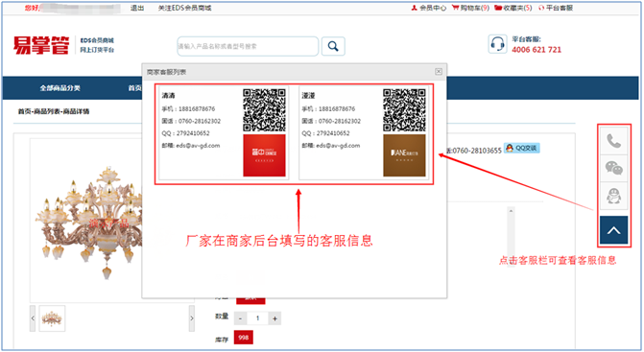Increase quantity with plus button
The width and height of the screenshot is (644, 352).
click(274, 318)
